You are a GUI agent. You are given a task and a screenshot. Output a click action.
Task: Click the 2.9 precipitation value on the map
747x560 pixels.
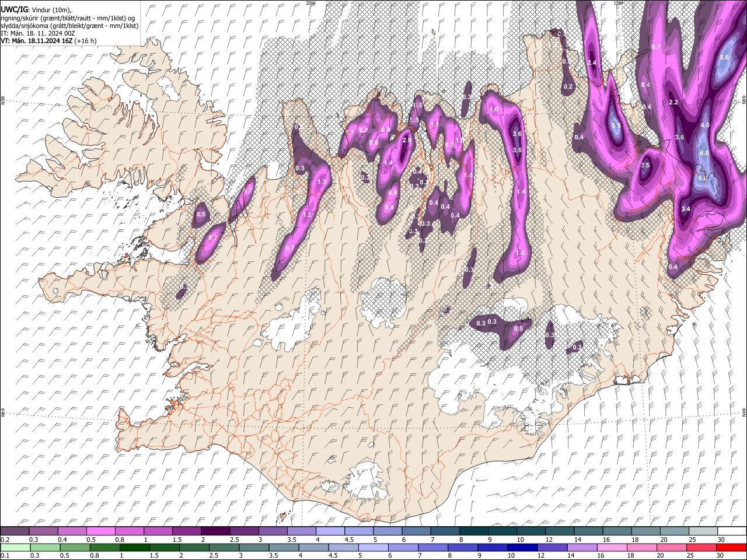(x=407, y=140)
